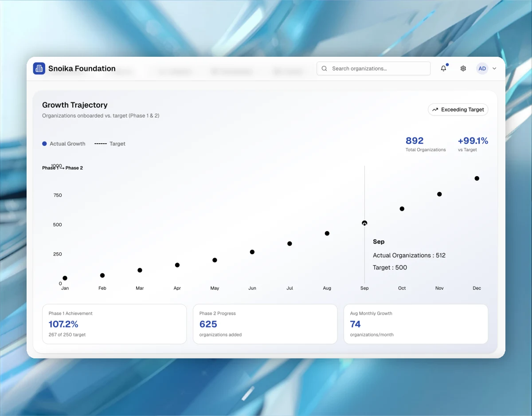Click the AD user avatar
This screenshot has height=416, width=532.
482,68
